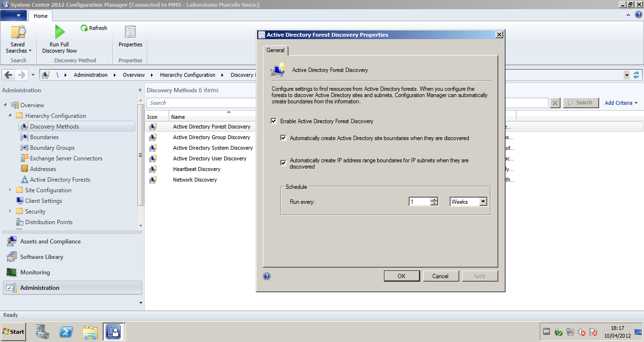Screen dimensions: 644x342
Task: Expand the Security node
Action: click(10, 211)
